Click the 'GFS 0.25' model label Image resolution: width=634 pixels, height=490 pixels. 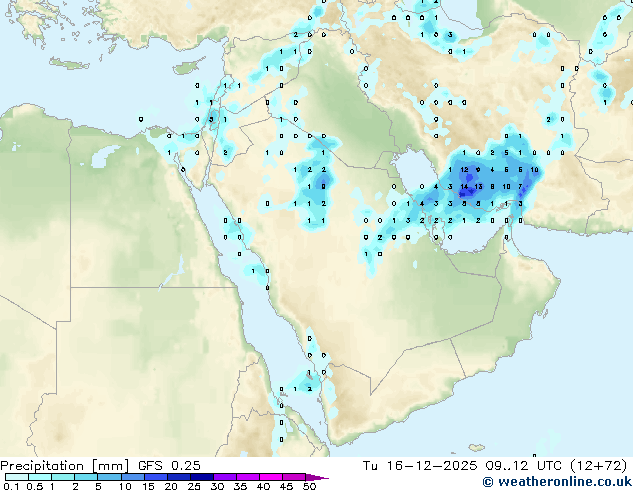[169, 466]
